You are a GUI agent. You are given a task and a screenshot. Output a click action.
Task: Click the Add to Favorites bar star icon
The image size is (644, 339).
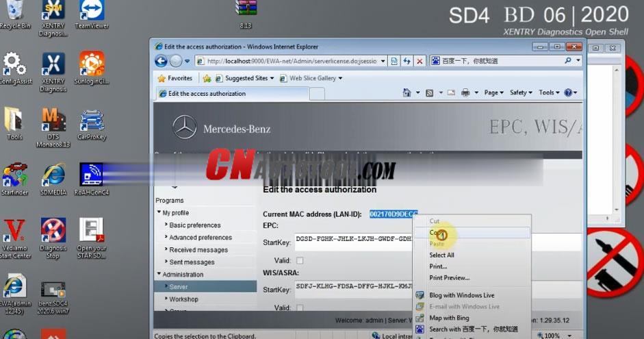coord(207,78)
